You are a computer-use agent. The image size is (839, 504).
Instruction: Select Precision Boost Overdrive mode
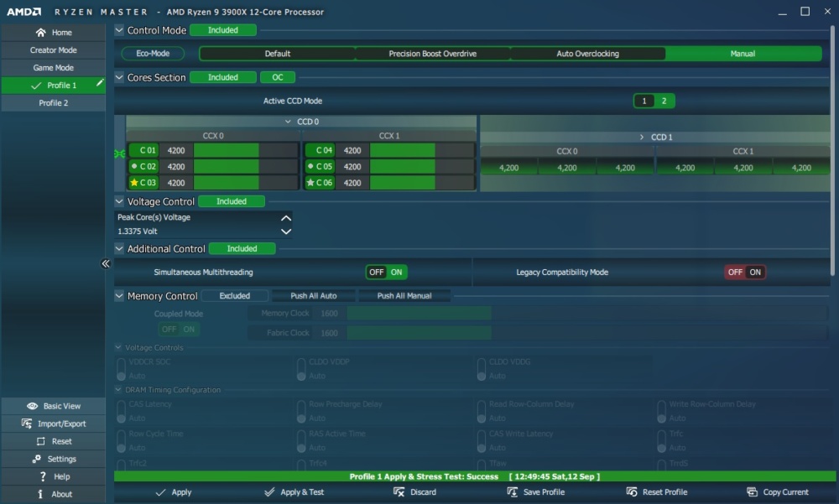pyautogui.click(x=432, y=54)
